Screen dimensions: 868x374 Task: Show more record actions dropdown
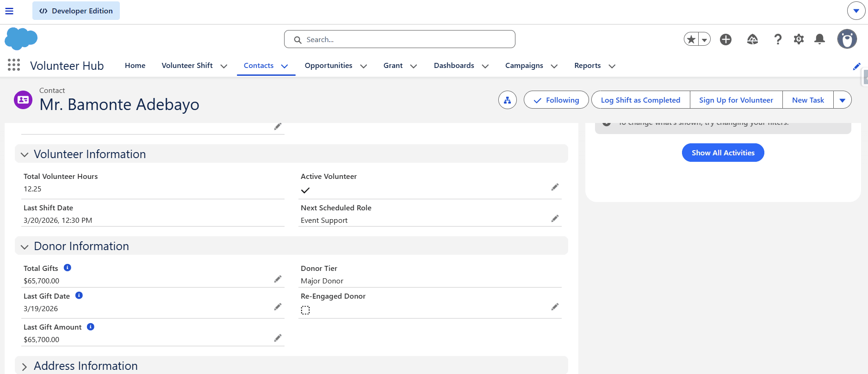pyautogui.click(x=843, y=100)
